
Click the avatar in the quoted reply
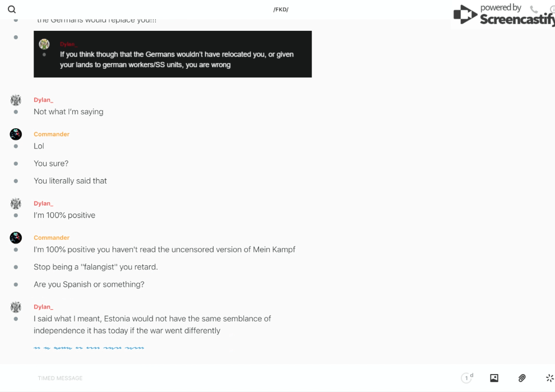[44, 44]
